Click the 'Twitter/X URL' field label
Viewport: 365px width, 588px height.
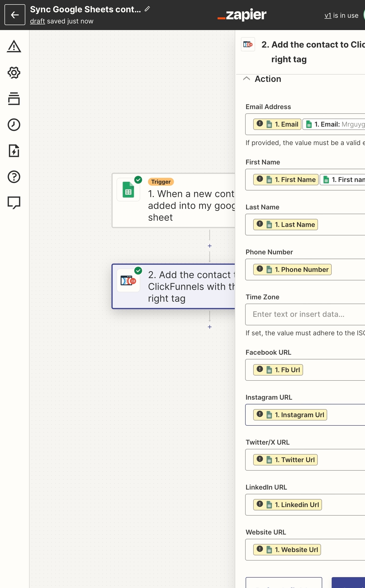click(267, 442)
